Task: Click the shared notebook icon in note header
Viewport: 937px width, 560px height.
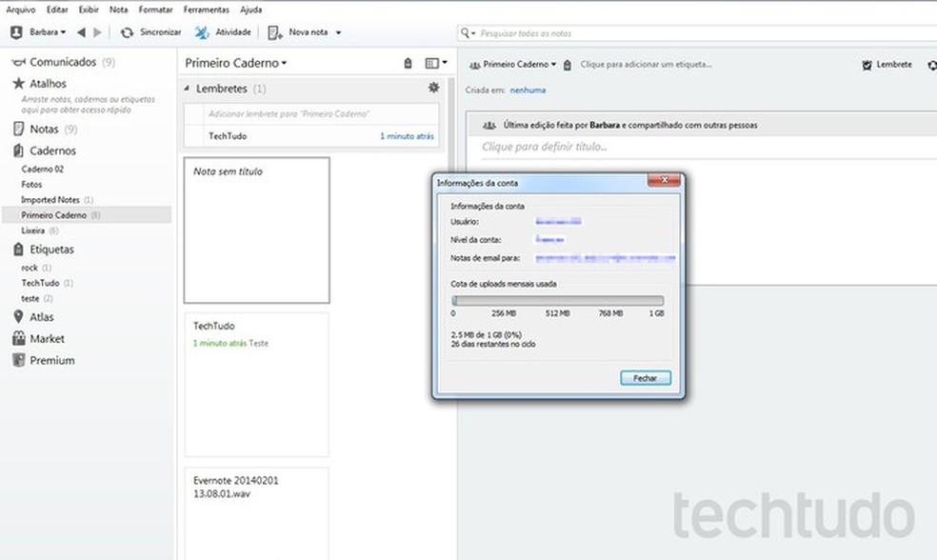Action: pos(475,65)
